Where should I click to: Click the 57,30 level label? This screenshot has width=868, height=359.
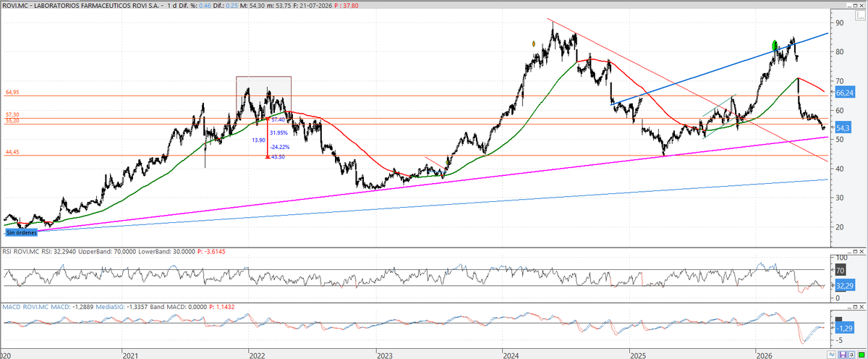[x=12, y=114]
